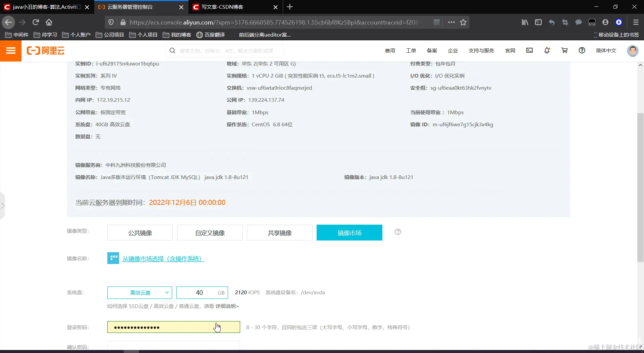Open the Firefox account icon

click(x=605, y=22)
